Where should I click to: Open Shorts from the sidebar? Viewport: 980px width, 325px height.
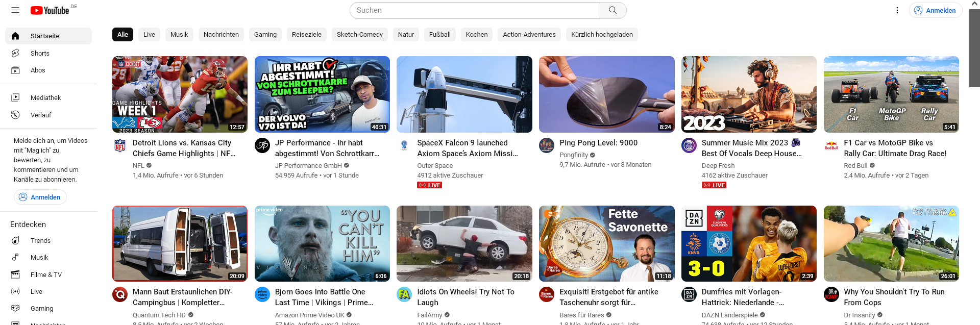coord(48,53)
